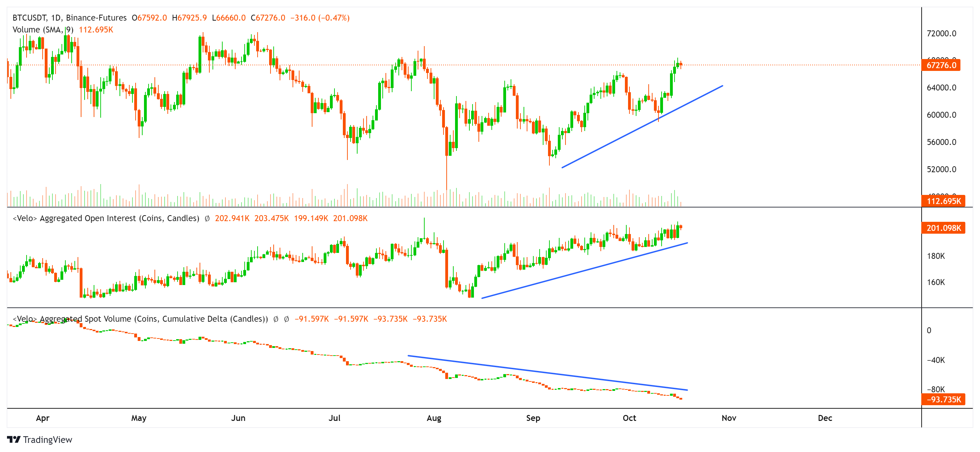This screenshot has width=980, height=452.
Task: Click the 72000.0 price scale label
Action: (941, 34)
